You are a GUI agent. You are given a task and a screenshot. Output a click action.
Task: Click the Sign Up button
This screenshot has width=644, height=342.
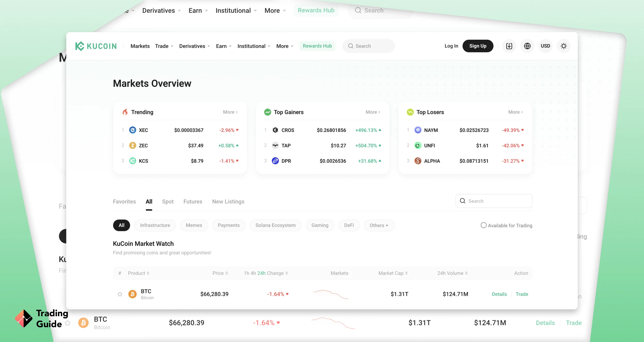pyautogui.click(x=478, y=46)
